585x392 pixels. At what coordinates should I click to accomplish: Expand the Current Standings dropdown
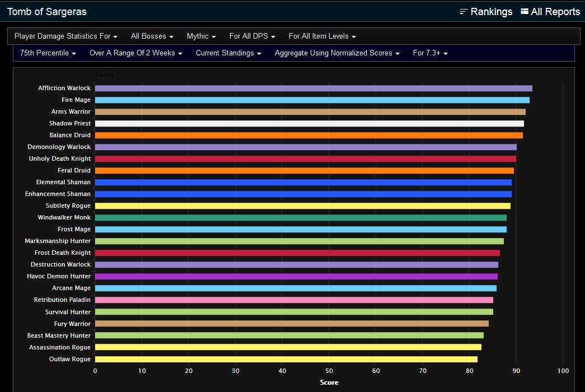[x=228, y=53]
